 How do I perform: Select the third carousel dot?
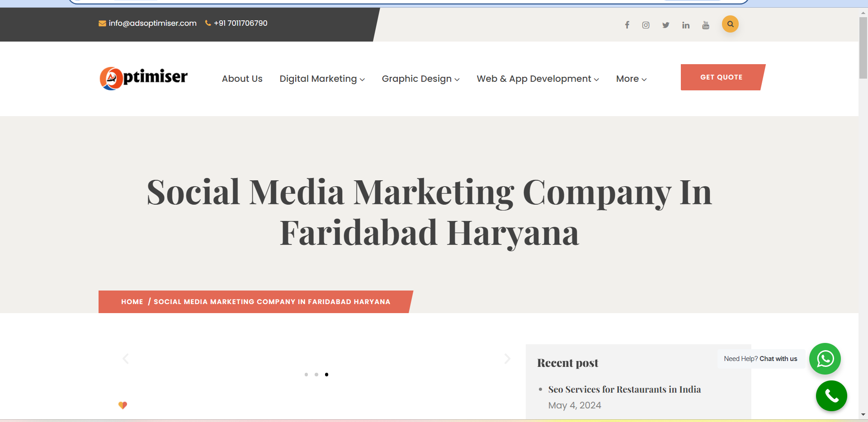326,375
